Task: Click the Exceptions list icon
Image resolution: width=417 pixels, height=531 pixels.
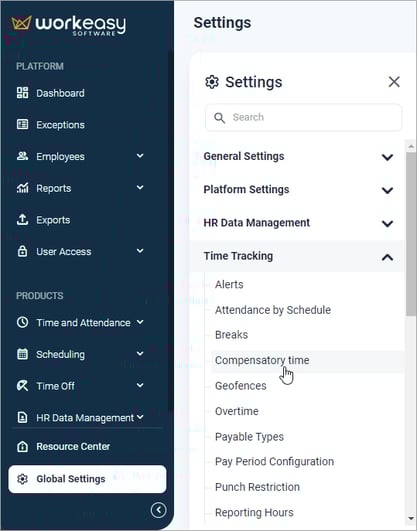Action: pyautogui.click(x=22, y=124)
